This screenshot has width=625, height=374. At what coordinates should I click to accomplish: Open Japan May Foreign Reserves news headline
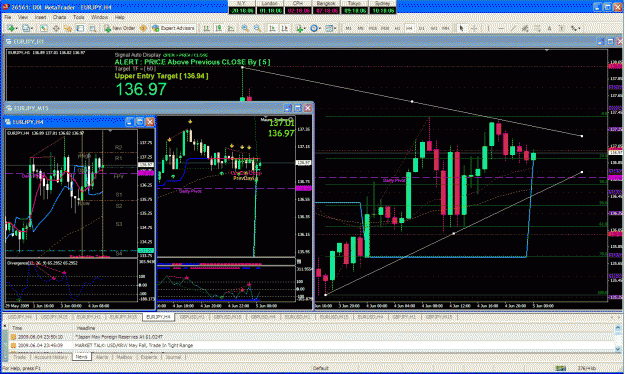pos(119,337)
